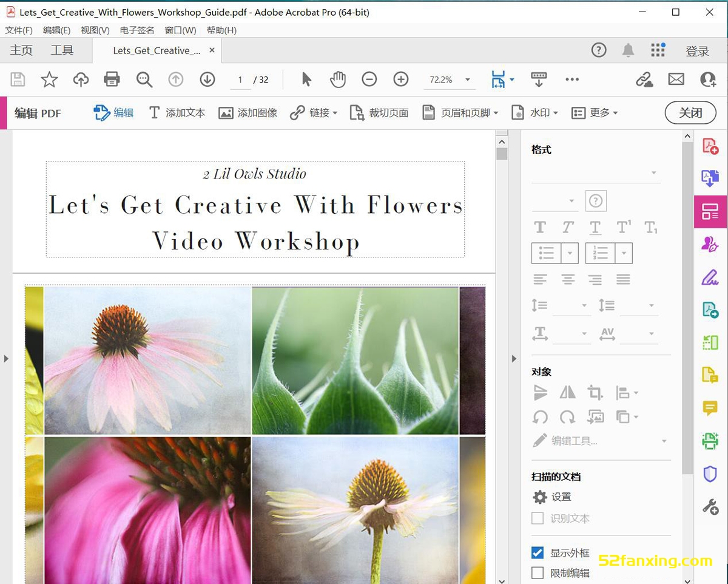Open more tools ellipsis in toolbar
The width and height of the screenshot is (728, 584).
point(572,80)
